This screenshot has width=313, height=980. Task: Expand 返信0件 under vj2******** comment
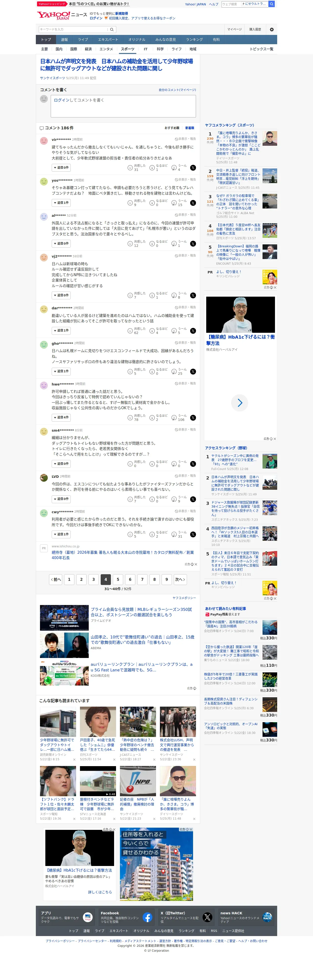pos(61,296)
